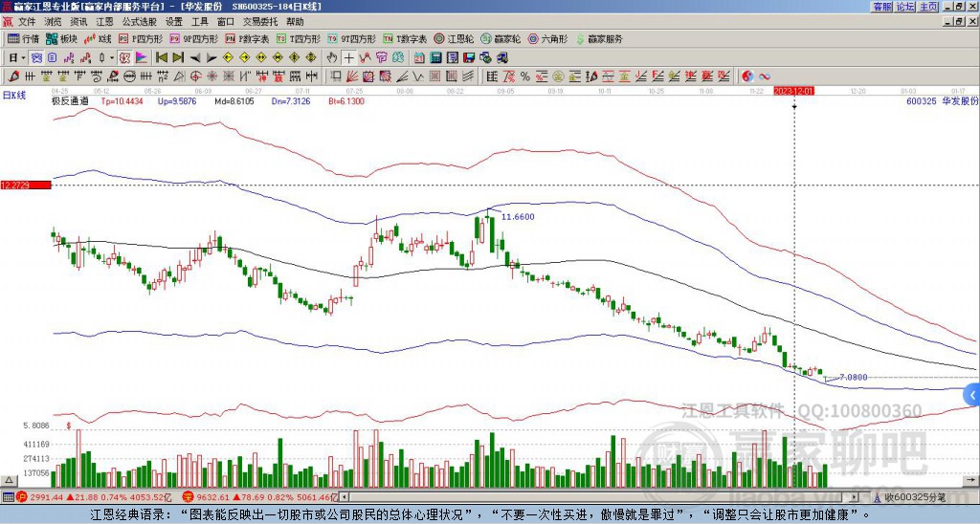Open the P四方形 tool
This screenshot has width=980, height=524.
tap(141, 38)
